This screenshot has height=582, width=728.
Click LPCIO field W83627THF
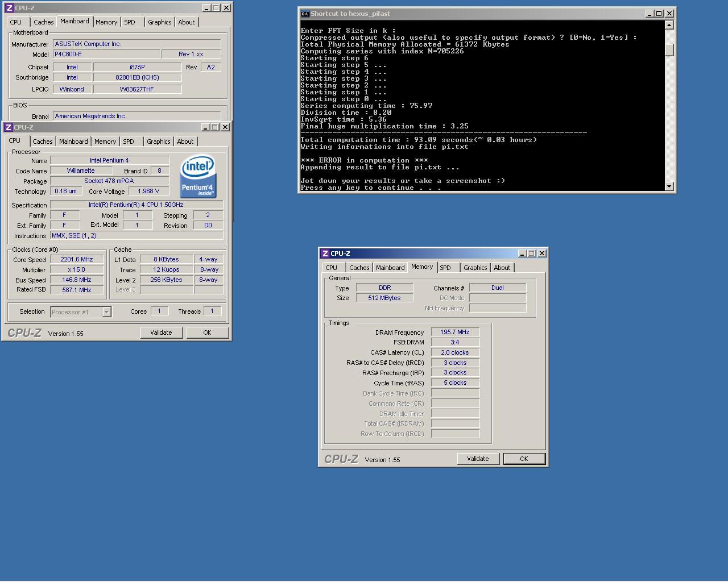[137, 89]
